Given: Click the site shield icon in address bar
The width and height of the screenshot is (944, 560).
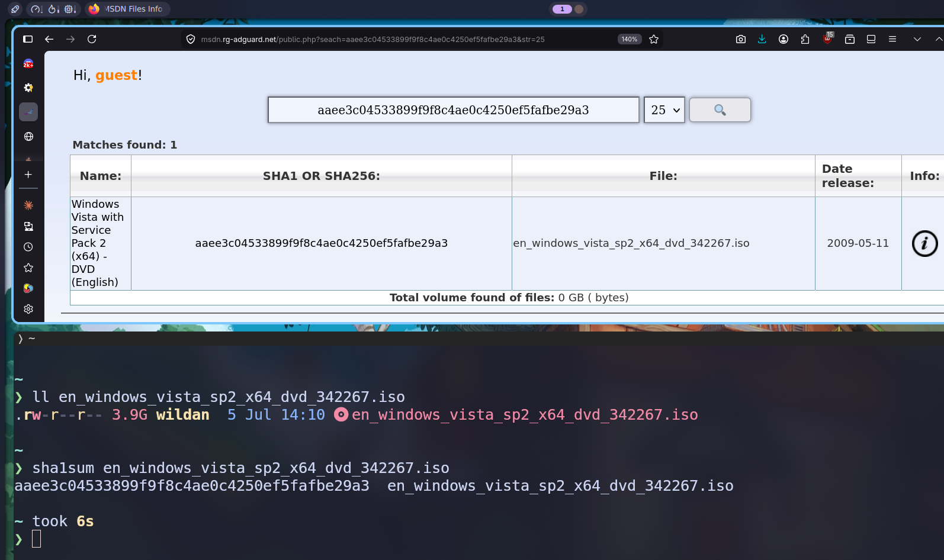Looking at the screenshot, I should (x=191, y=39).
